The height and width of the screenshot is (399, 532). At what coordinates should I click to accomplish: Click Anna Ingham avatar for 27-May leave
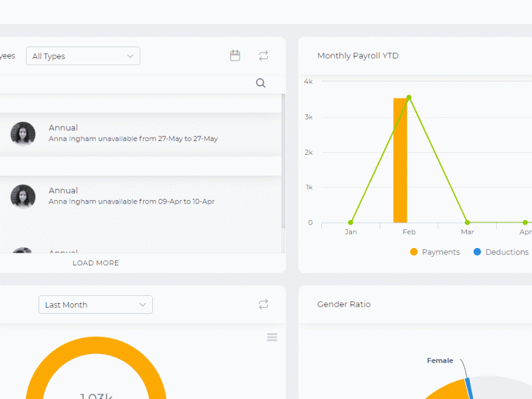(23, 134)
